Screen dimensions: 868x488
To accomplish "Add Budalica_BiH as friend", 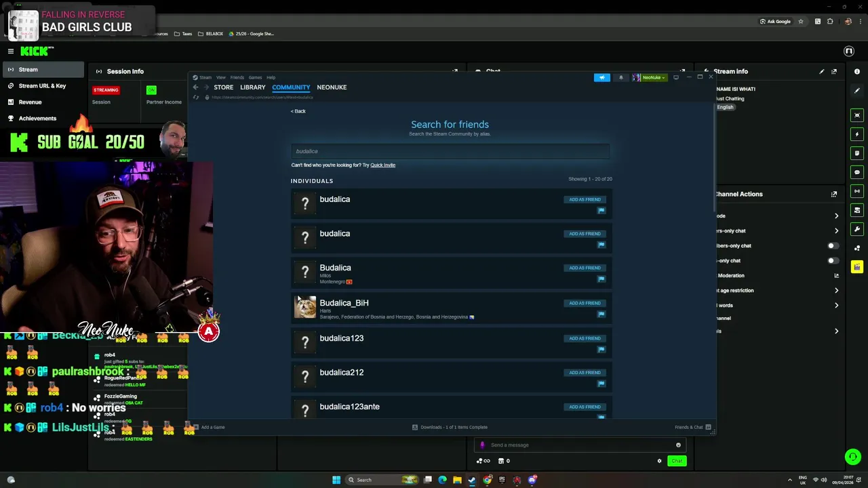I will click(x=585, y=303).
